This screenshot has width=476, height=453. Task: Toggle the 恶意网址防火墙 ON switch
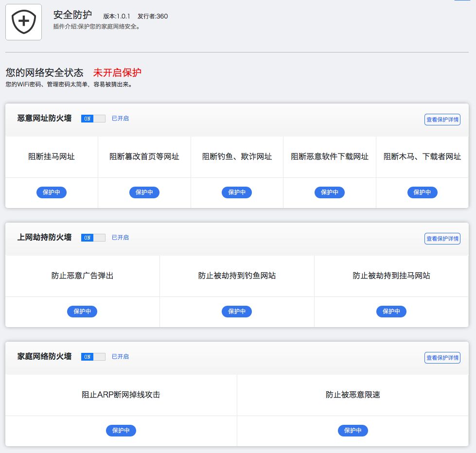pos(93,119)
